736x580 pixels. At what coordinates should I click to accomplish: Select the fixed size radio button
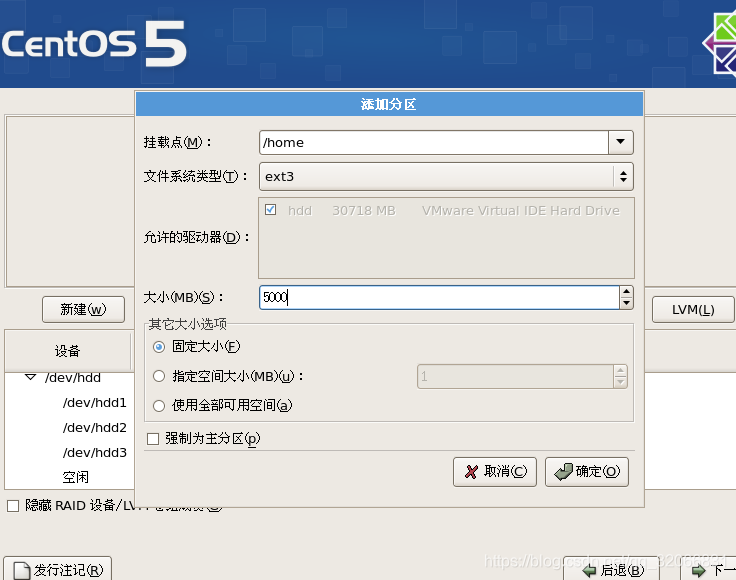point(159,347)
